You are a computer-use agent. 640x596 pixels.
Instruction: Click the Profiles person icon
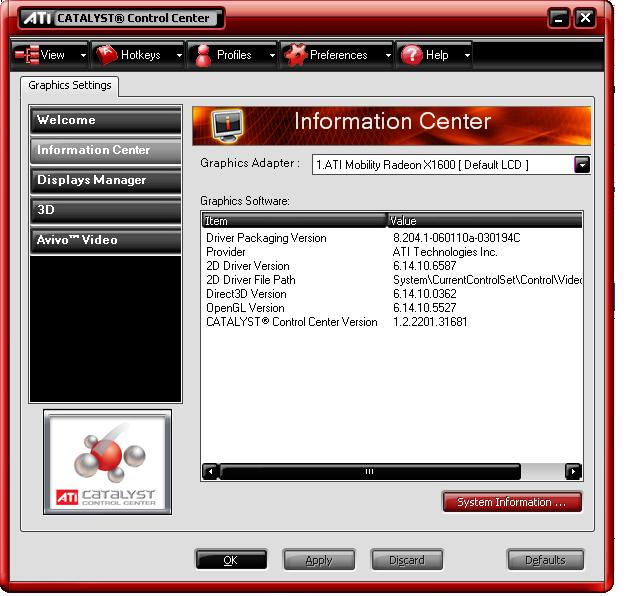[x=203, y=56]
